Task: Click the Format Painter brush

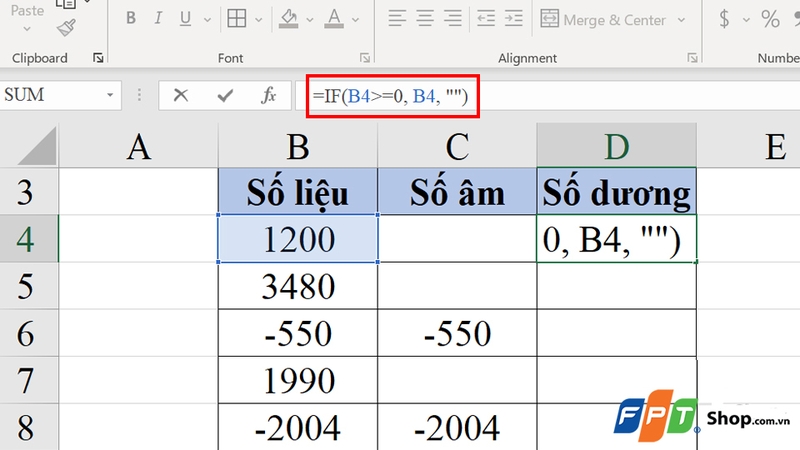Action: tap(66, 28)
